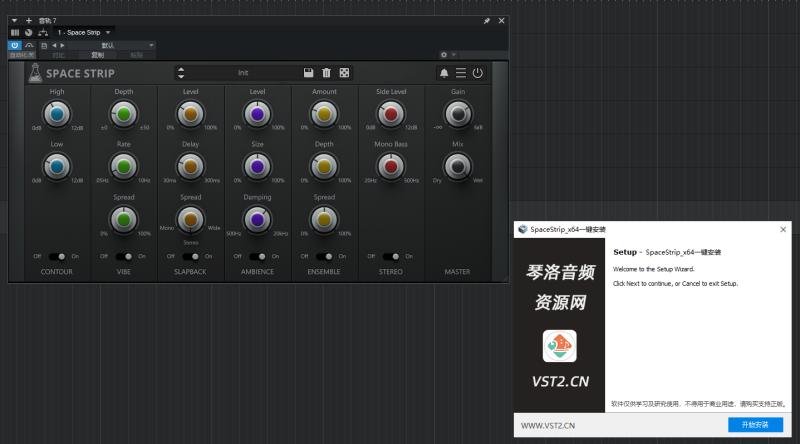Click the red Stereo Side Level knob
This screenshot has height=444, width=800.
pyautogui.click(x=391, y=114)
